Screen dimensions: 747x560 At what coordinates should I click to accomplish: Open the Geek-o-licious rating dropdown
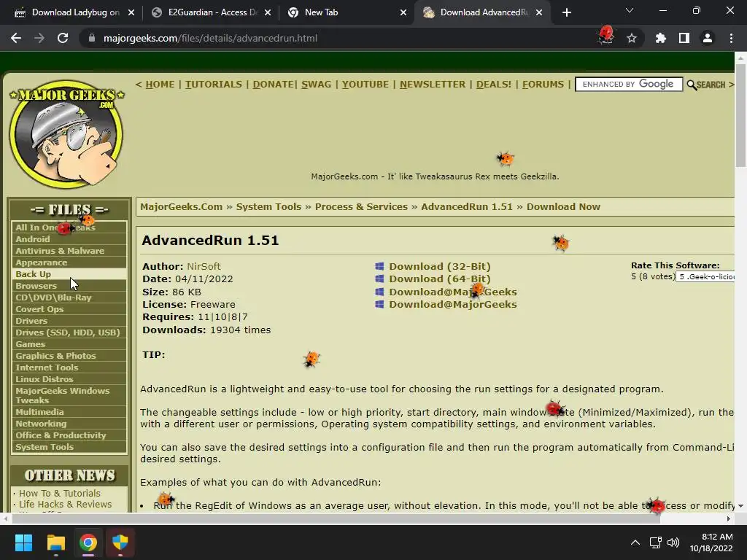pyautogui.click(x=705, y=276)
